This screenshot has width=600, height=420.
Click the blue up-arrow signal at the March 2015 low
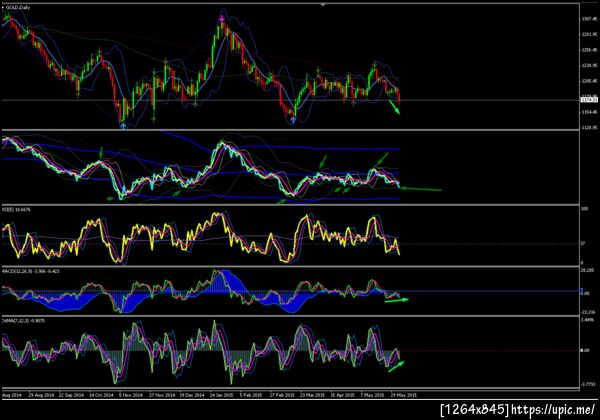pyautogui.click(x=293, y=120)
